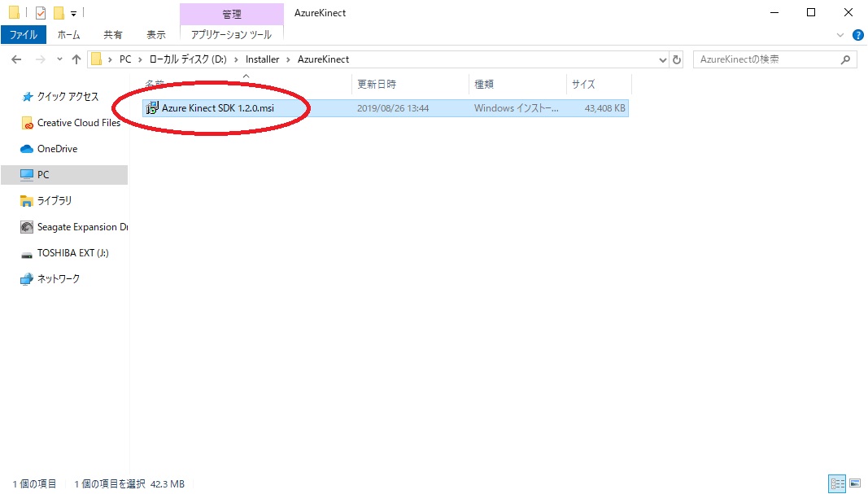The width and height of the screenshot is (868, 494).
Task: Select クイック アクセス in navigation pane
Action: pos(68,96)
